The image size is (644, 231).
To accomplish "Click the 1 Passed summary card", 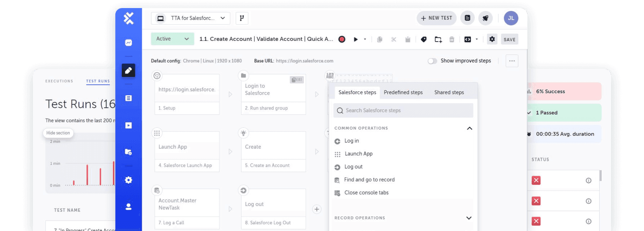I will [564, 113].
